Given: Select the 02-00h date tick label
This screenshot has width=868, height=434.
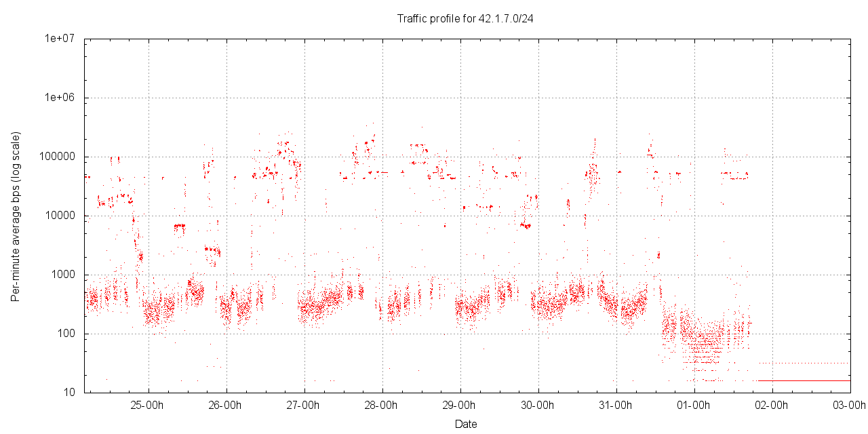Looking at the screenshot, I should [x=772, y=406].
